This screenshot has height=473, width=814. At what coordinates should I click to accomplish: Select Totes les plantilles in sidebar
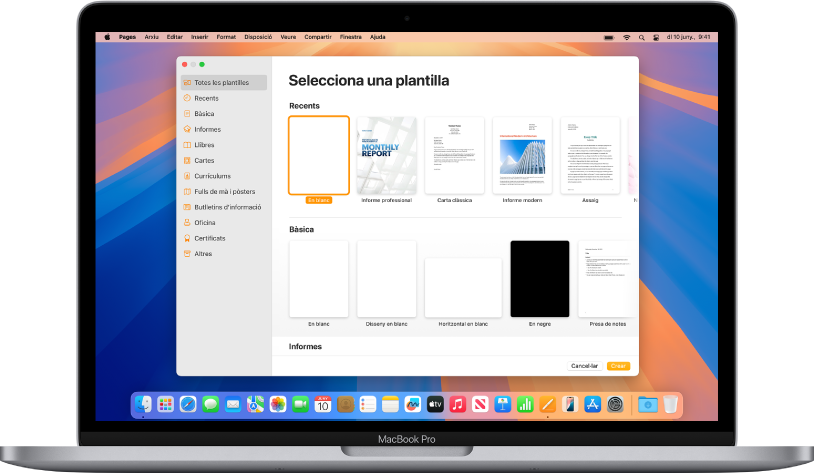click(224, 83)
